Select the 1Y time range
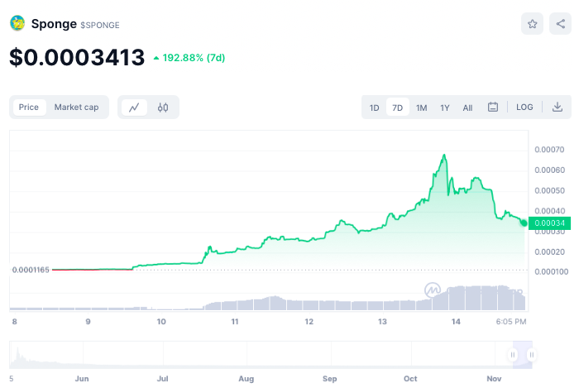 445,108
